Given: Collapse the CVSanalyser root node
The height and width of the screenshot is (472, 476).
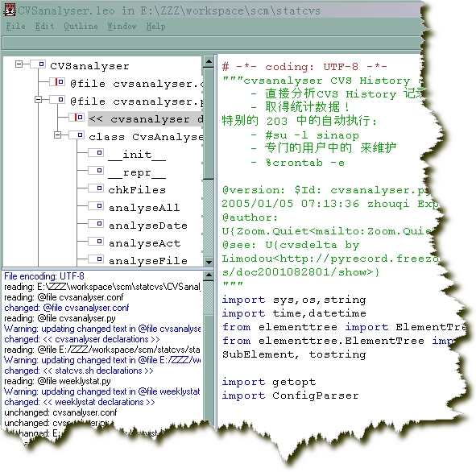Looking at the screenshot, I should tap(19, 64).
